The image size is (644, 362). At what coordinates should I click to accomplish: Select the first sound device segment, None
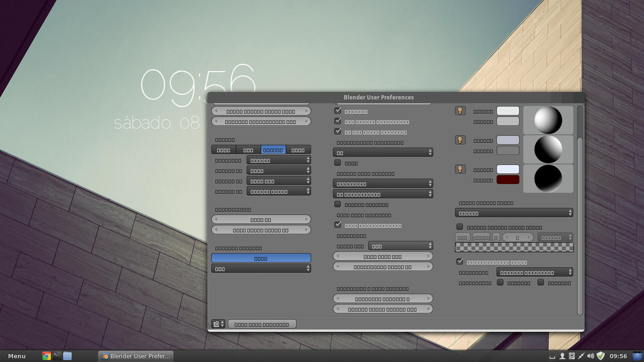point(223,150)
